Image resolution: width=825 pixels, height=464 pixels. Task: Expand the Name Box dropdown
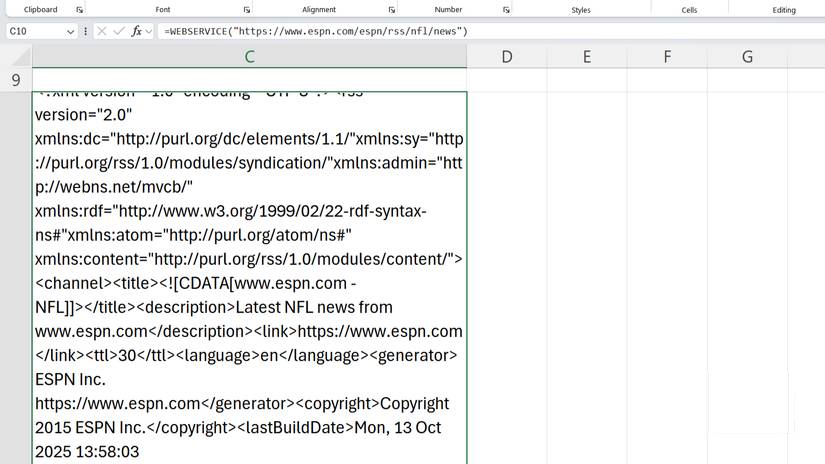tap(70, 32)
